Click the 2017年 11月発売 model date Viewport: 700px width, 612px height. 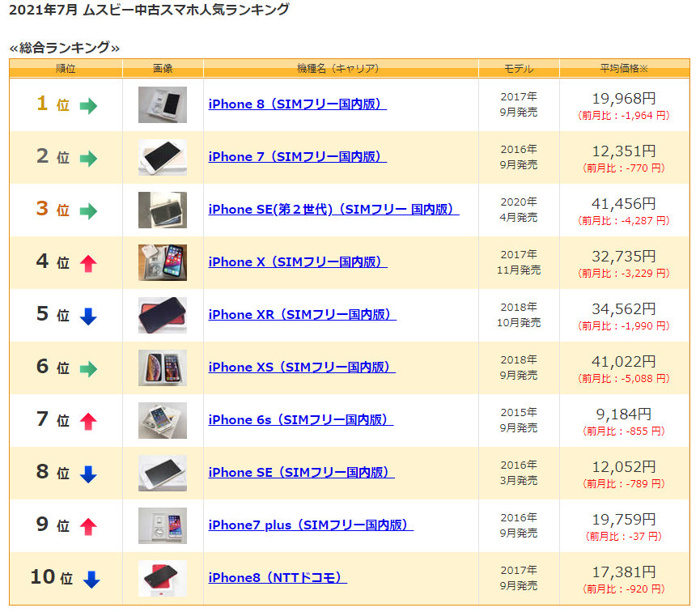pyautogui.click(x=519, y=262)
